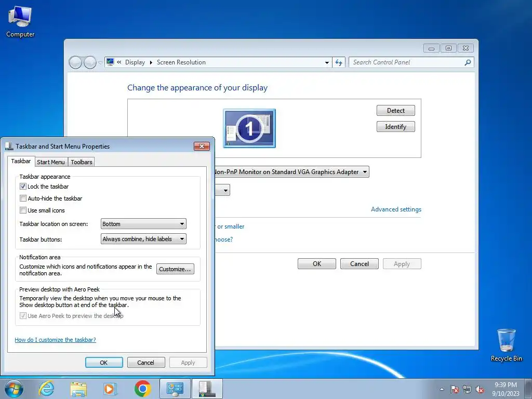Click the 'Preview desktop with Aero Peek' label

coord(59,289)
